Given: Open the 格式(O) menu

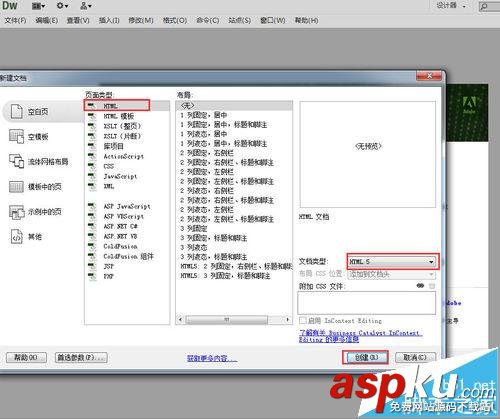Looking at the screenshot, I should click(x=175, y=20).
